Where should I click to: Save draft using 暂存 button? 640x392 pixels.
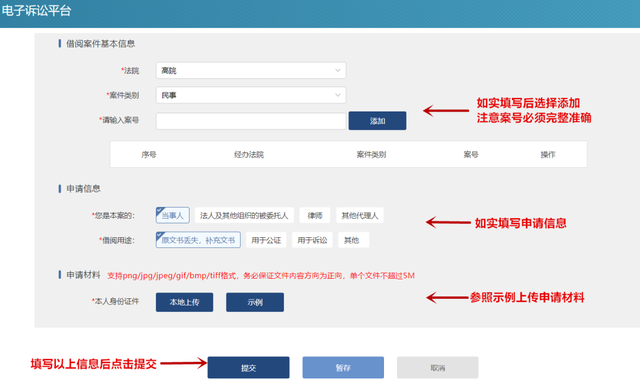click(343, 368)
